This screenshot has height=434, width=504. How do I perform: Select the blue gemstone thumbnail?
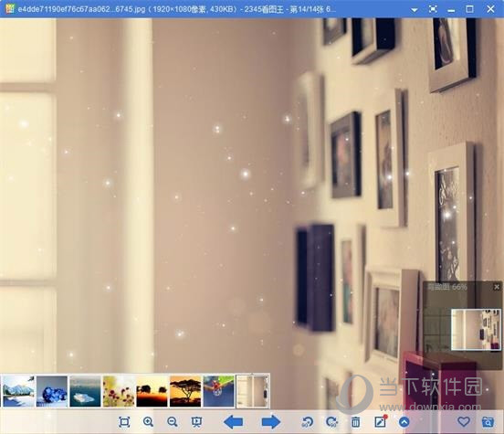click(52, 391)
